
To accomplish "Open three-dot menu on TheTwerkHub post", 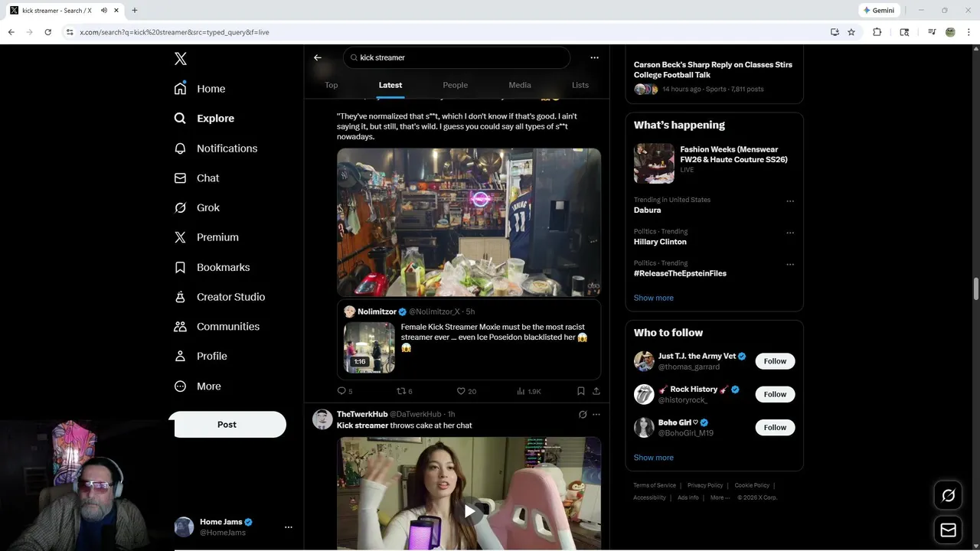I will tap(596, 415).
